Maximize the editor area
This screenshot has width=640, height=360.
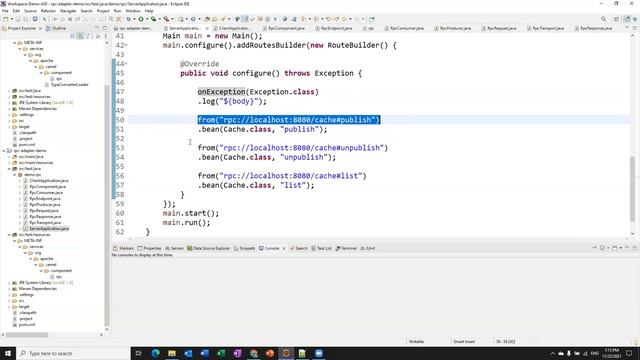pyautogui.click(x=635, y=28)
